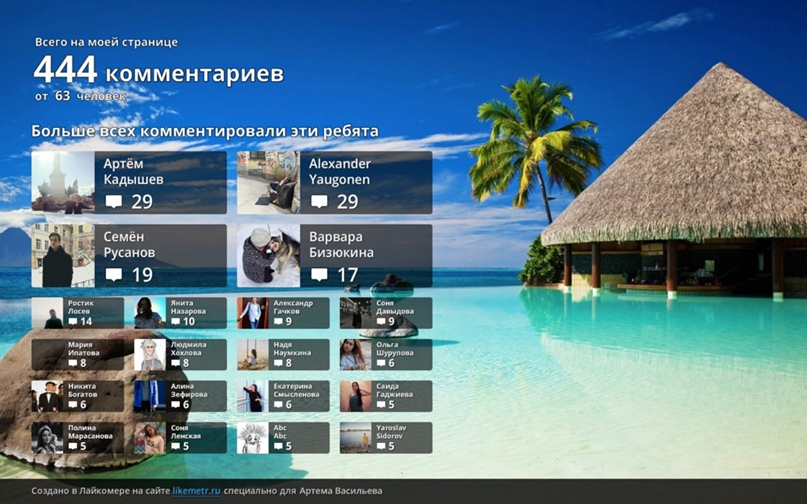Click the comment icon in Alexander Yaugonen's card

coord(319,202)
